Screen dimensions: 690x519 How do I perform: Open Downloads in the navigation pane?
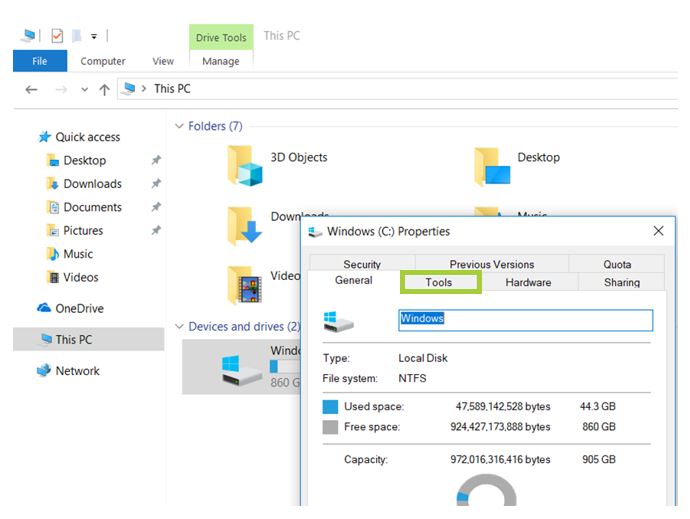tap(92, 184)
